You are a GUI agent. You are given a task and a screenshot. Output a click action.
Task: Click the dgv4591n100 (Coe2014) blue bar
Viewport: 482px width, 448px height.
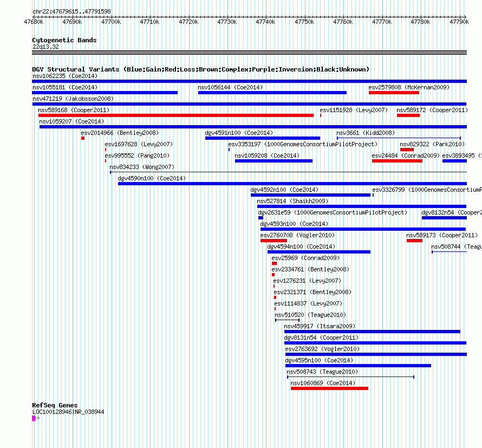click(x=263, y=138)
